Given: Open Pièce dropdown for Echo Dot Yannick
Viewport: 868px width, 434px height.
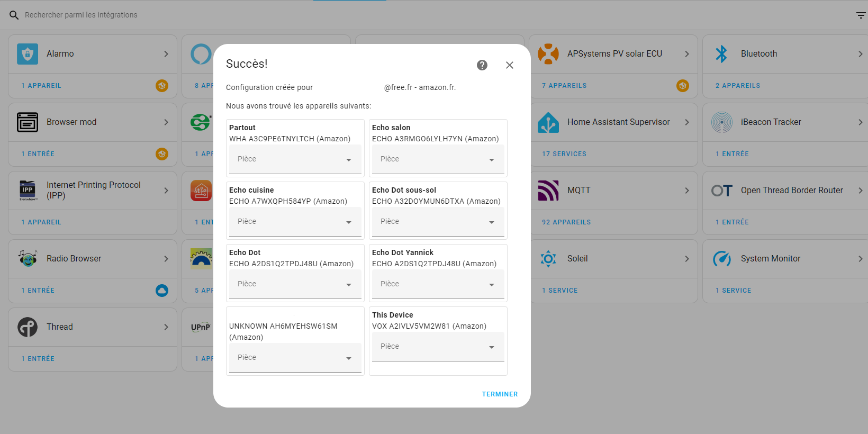Looking at the screenshot, I should click(438, 284).
